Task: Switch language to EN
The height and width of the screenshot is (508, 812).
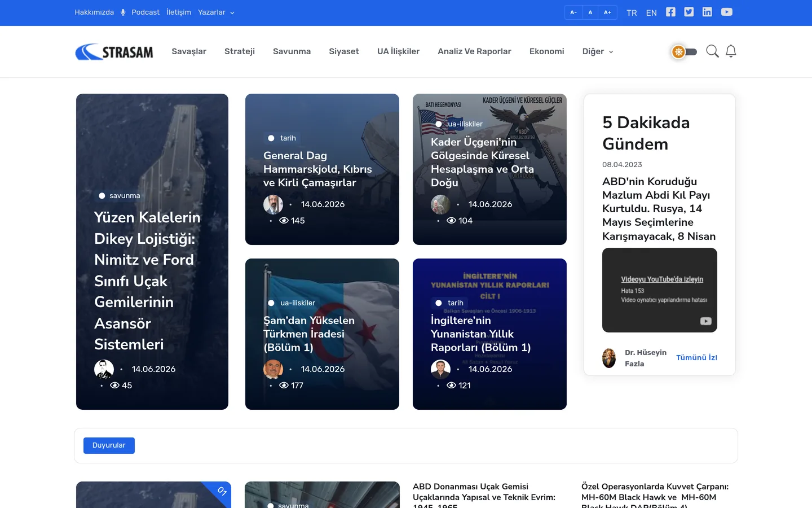Action: pyautogui.click(x=651, y=13)
